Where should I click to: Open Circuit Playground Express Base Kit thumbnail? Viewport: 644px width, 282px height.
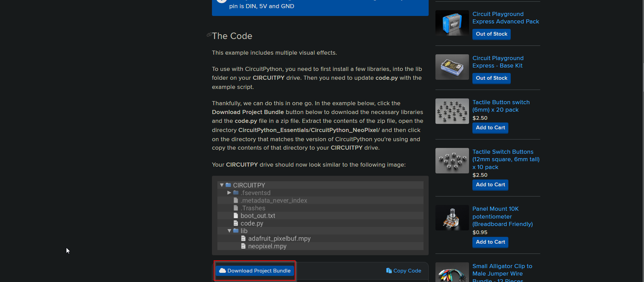click(452, 67)
